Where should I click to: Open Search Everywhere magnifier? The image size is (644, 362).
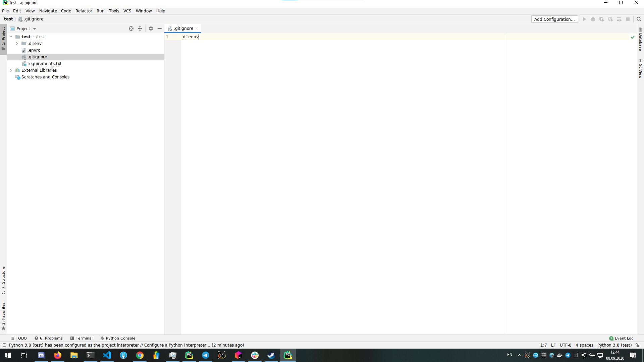click(x=639, y=19)
